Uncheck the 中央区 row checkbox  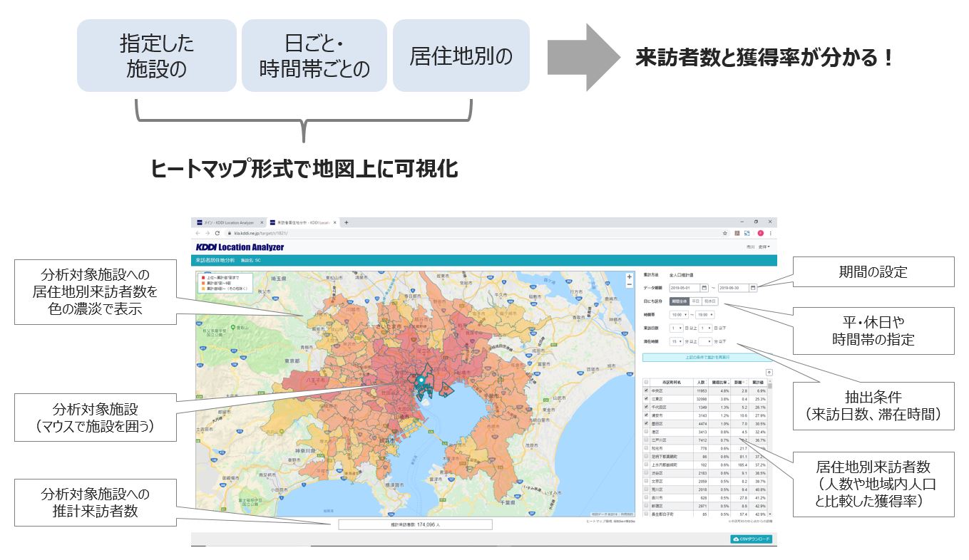pos(646,390)
